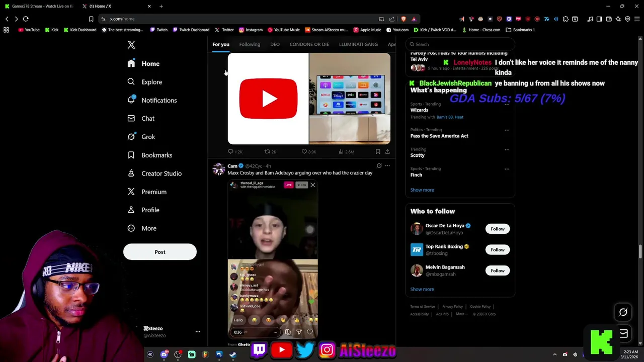Click the Post button
The height and width of the screenshot is (362, 644).
click(160, 252)
